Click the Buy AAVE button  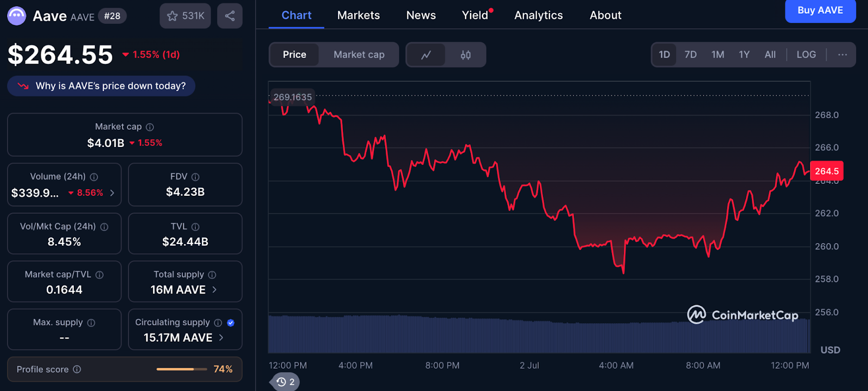point(820,10)
